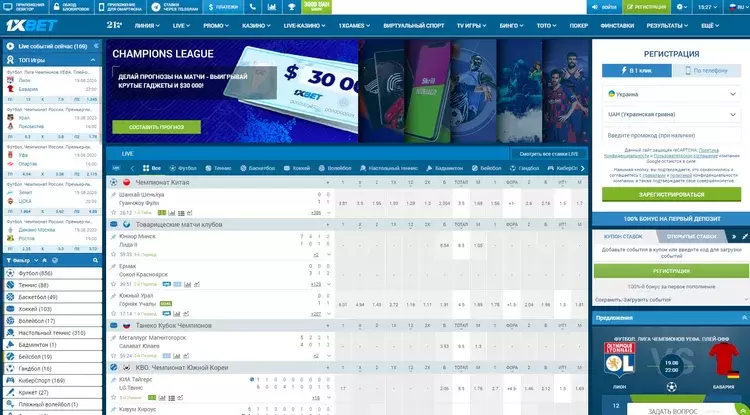750x415 pixels.
Task: Select По телефону registration tab
Action: [706, 71]
